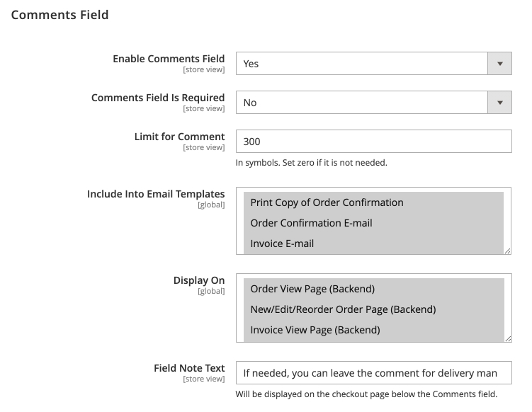
Task: Click the Comments Field section heading
Action: click(x=60, y=14)
